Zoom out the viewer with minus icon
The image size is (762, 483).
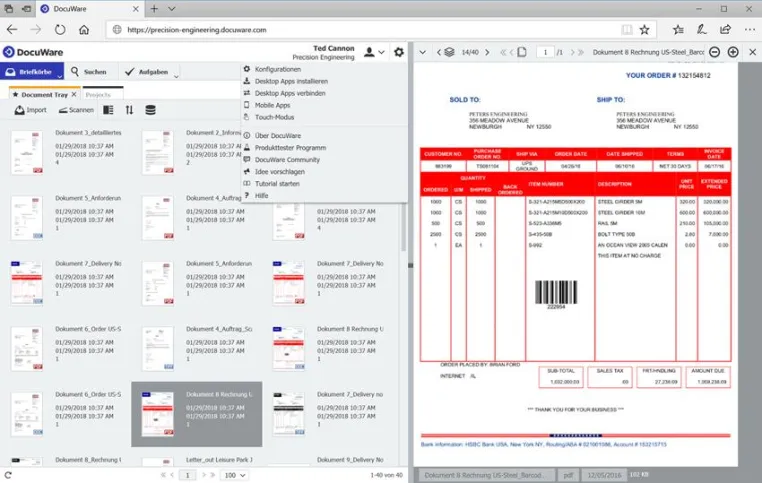[x=714, y=52]
